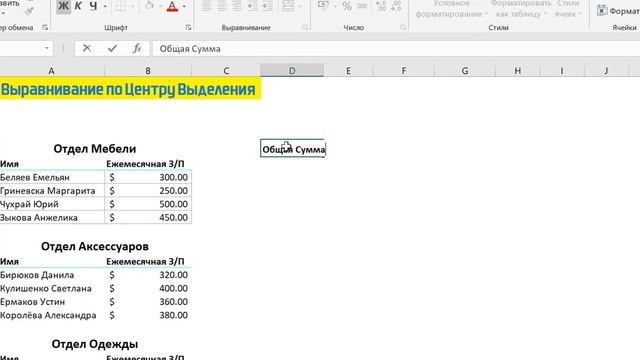Align text to the left
Screen dimensions: 640x360
pos(207,6)
